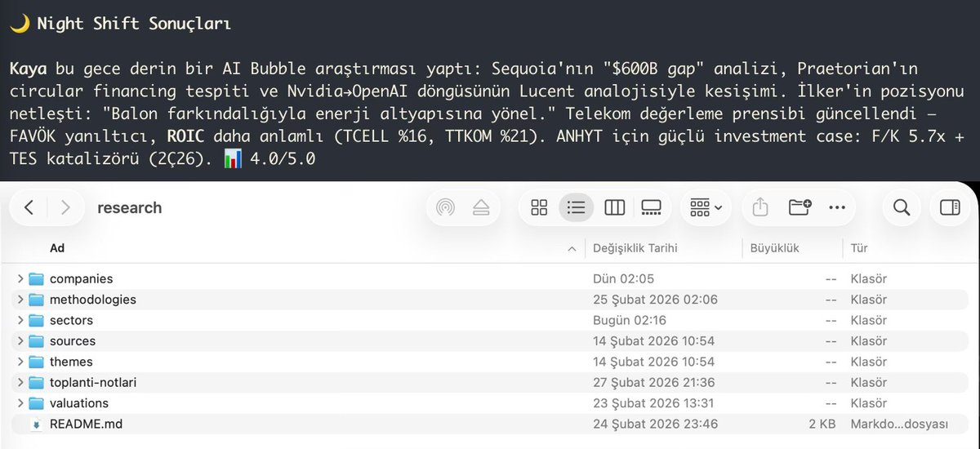The width and height of the screenshot is (980, 449).
Task: Open AirDrop from the toolbar
Action: click(445, 207)
